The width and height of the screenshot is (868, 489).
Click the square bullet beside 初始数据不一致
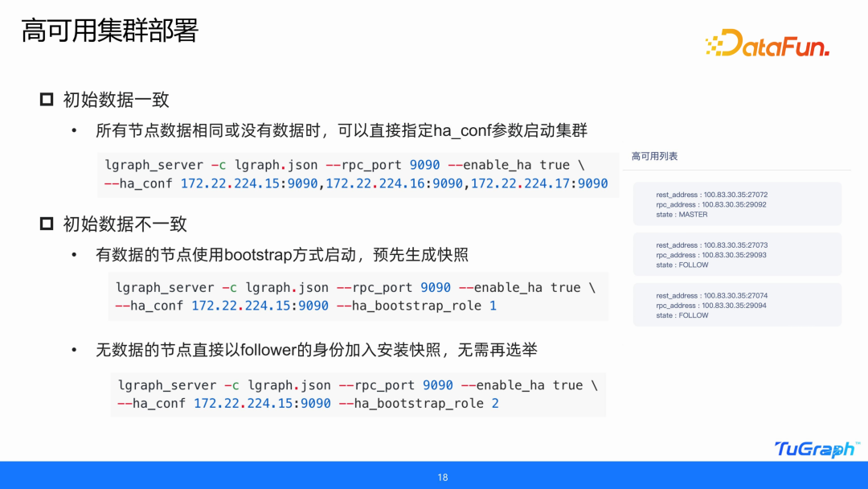pyautogui.click(x=47, y=224)
